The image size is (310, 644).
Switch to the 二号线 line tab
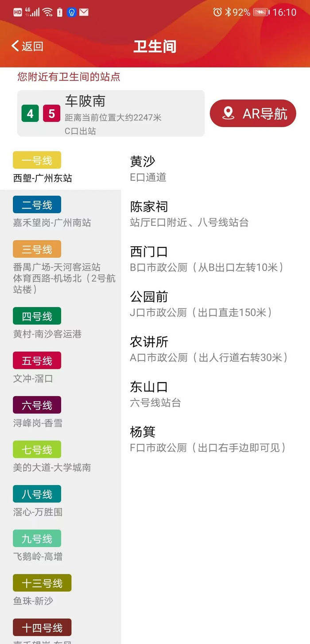[x=37, y=205]
